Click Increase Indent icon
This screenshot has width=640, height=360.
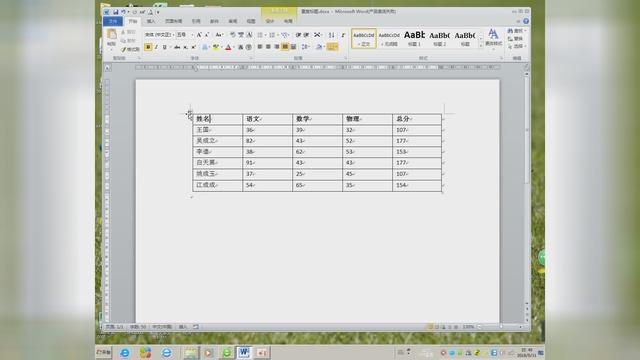click(306, 35)
